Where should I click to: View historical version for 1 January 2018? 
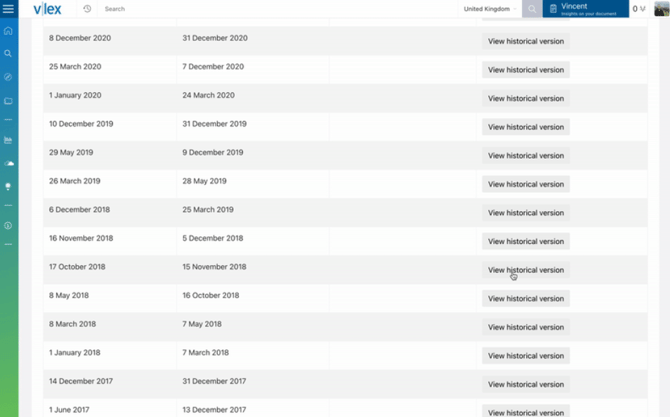(526, 356)
